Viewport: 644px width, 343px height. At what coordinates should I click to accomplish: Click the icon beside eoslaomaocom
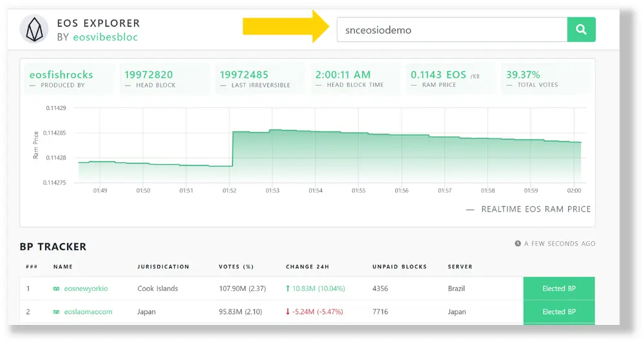(x=56, y=312)
